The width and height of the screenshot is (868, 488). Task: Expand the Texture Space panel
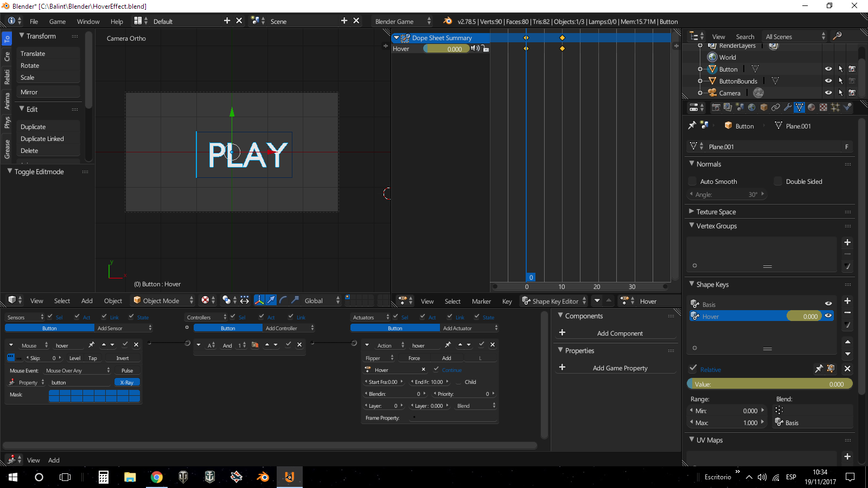pos(692,211)
